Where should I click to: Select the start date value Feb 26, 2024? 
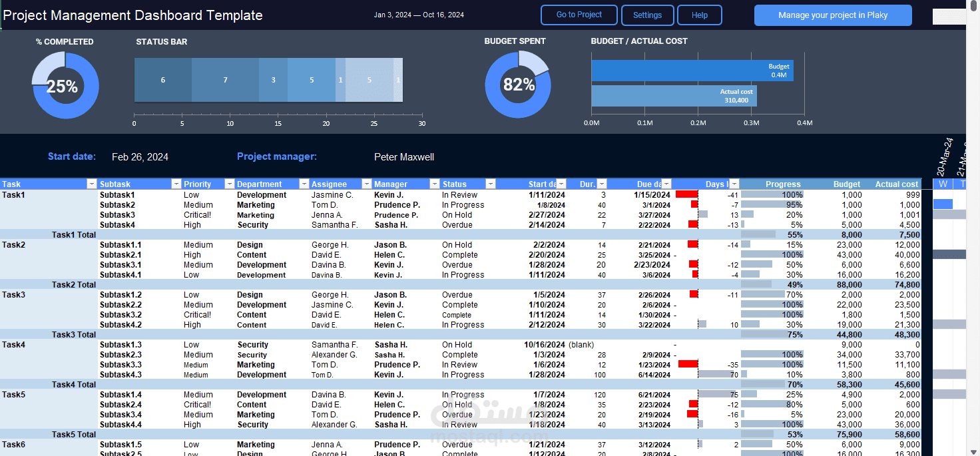tap(140, 157)
